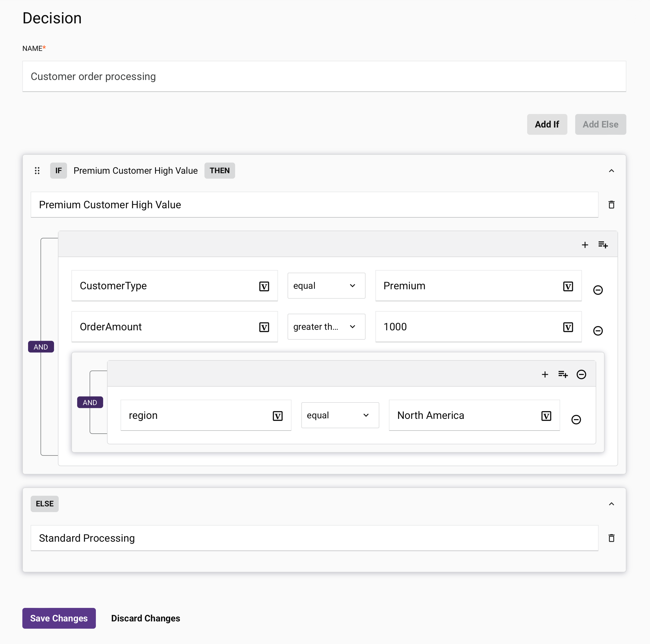Add a nested condition group in the outer group
The image size is (650, 644).
(x=603, y=244)
